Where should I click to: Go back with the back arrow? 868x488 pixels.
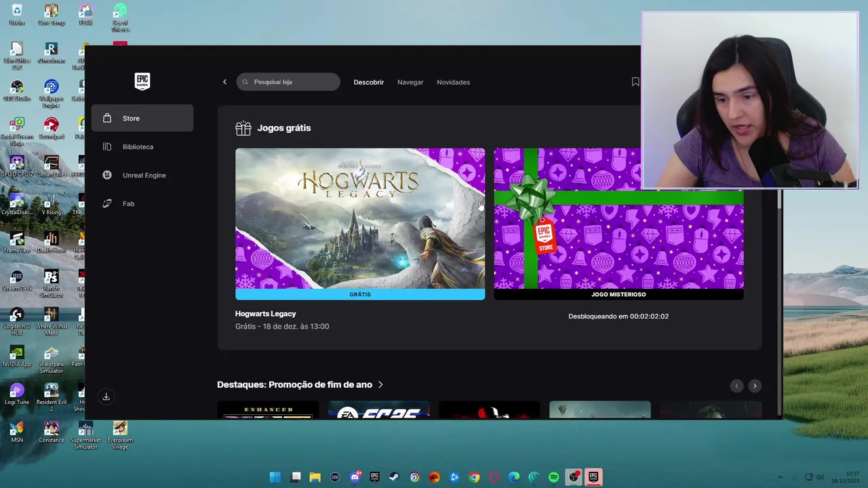pos(225,82)
